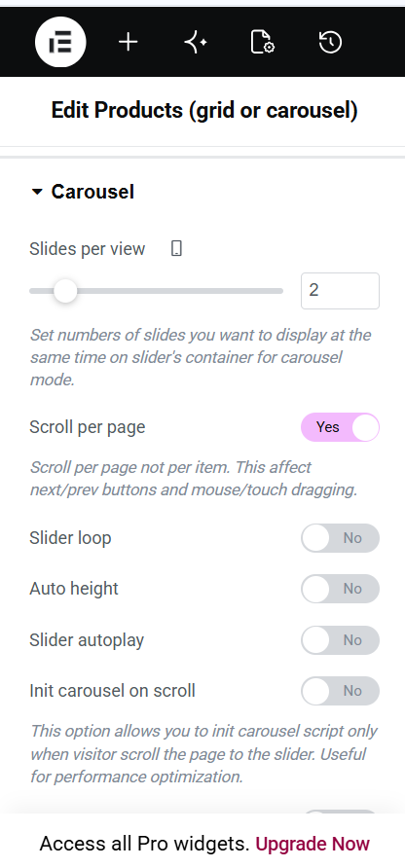Click the Slides per view label
405x868 pixels.
(87, 249)
